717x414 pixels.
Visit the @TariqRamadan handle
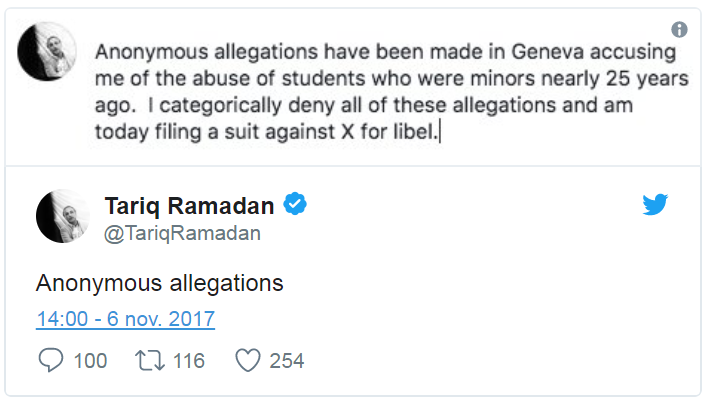[182, 233]
